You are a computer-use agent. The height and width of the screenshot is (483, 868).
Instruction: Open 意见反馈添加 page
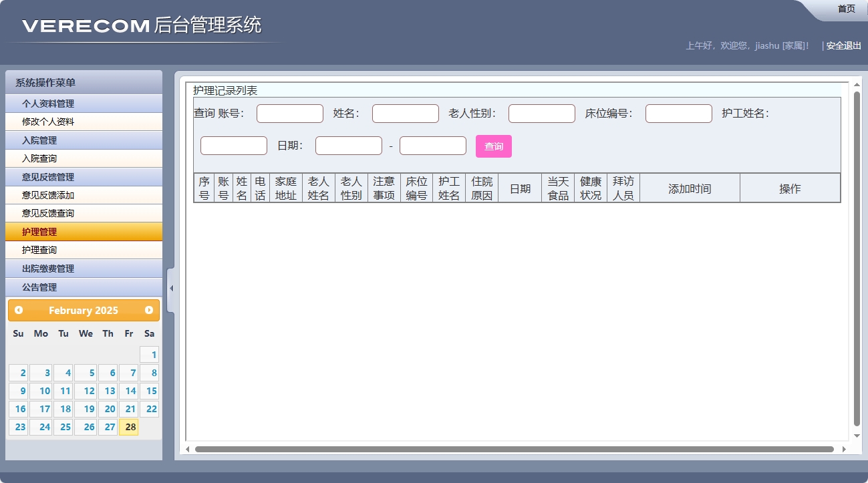tap(84, 195)
